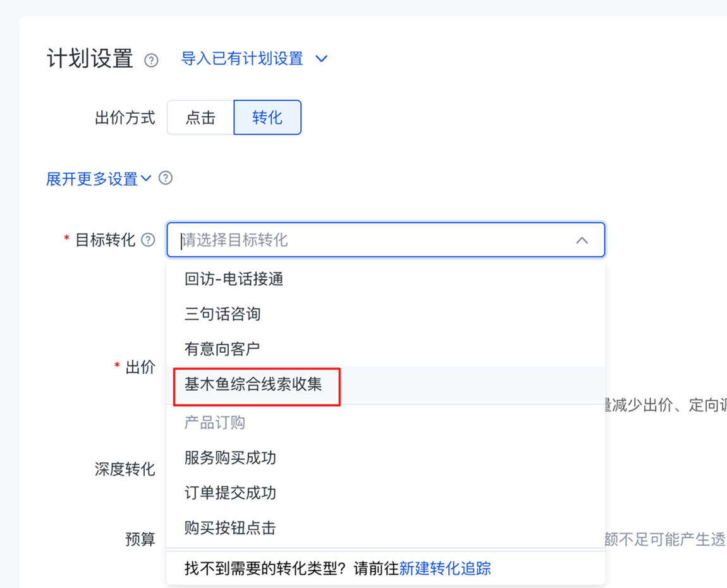
Task: Click the chevron arrow after 展开更多设置
Action: [x=146, y=178]
